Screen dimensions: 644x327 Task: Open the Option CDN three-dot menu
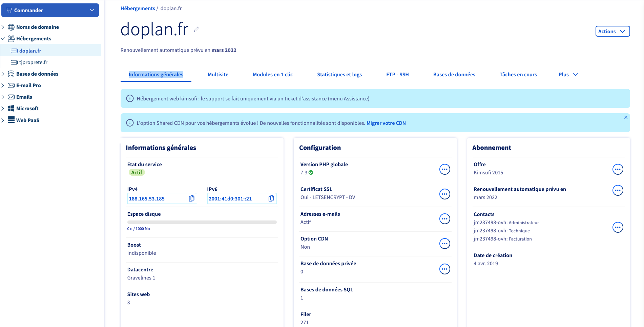pos(444,243)
